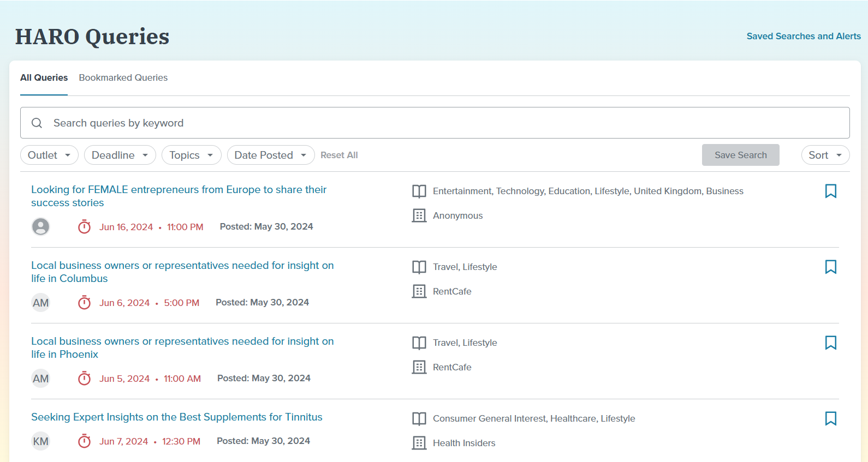
Task: Click the search magnifier icon
Action: pos(37,123)
